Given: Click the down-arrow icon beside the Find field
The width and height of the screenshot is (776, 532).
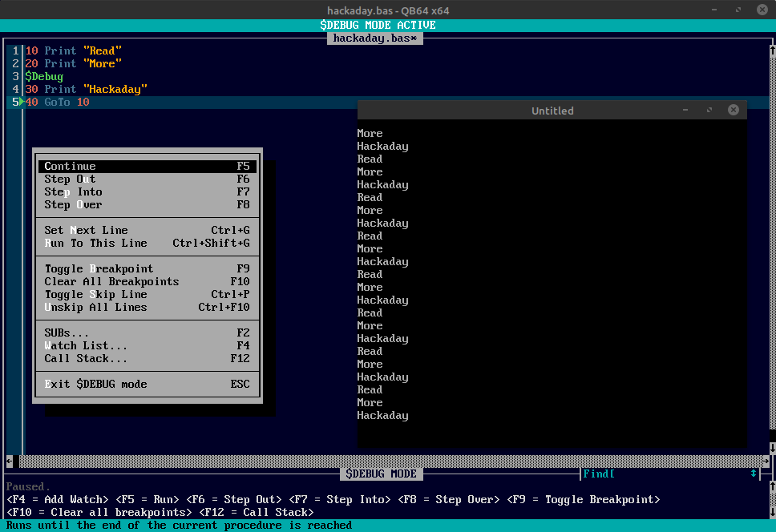Looking at the screenshot, I should (754, 474).
